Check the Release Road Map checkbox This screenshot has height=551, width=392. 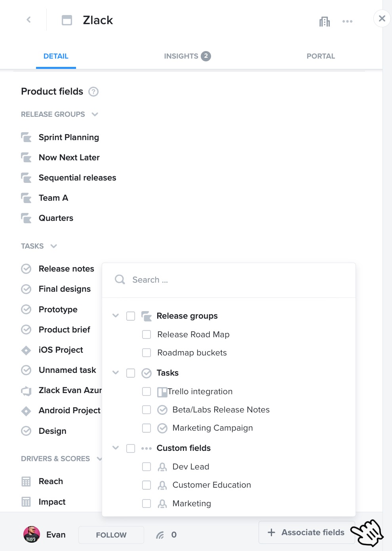pyautogui.click(x=147, y=334)
